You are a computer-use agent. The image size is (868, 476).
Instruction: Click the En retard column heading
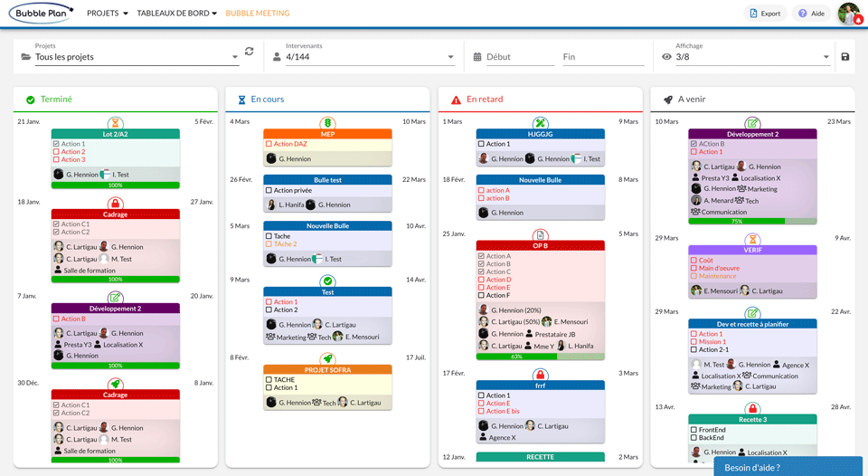(x=485, y=100)
